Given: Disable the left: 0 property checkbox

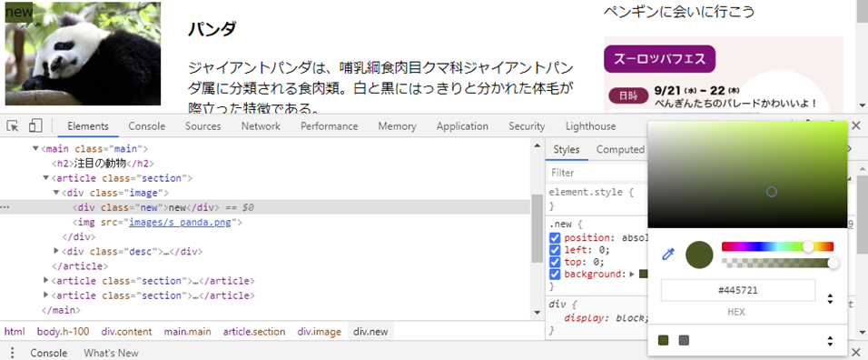Looking at the screenshot, I should click(555, 250).
